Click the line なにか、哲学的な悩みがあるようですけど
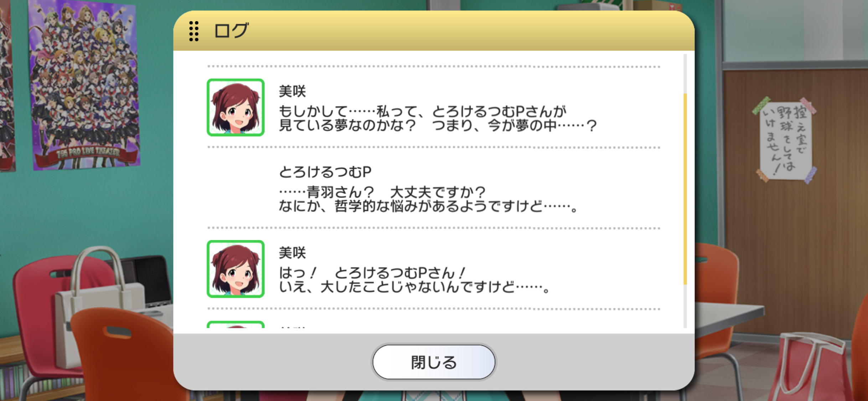Image resolution: width=868 pixels, height=401 pixels. 428,206
